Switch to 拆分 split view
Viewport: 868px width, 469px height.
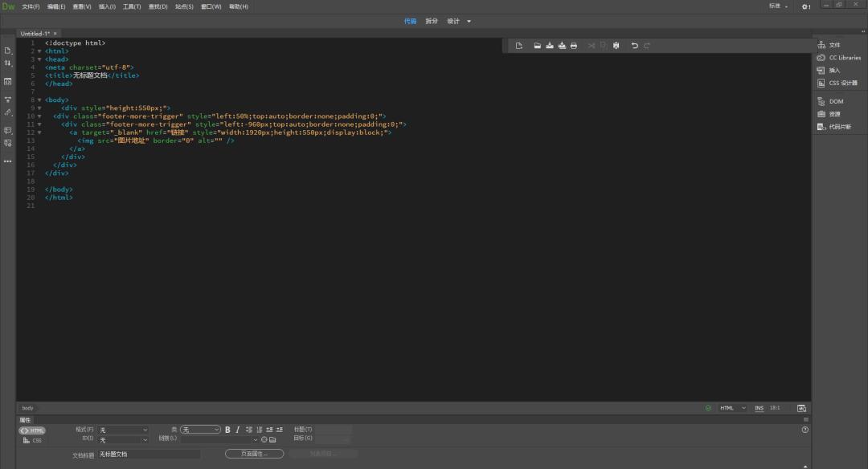(432, 21)
